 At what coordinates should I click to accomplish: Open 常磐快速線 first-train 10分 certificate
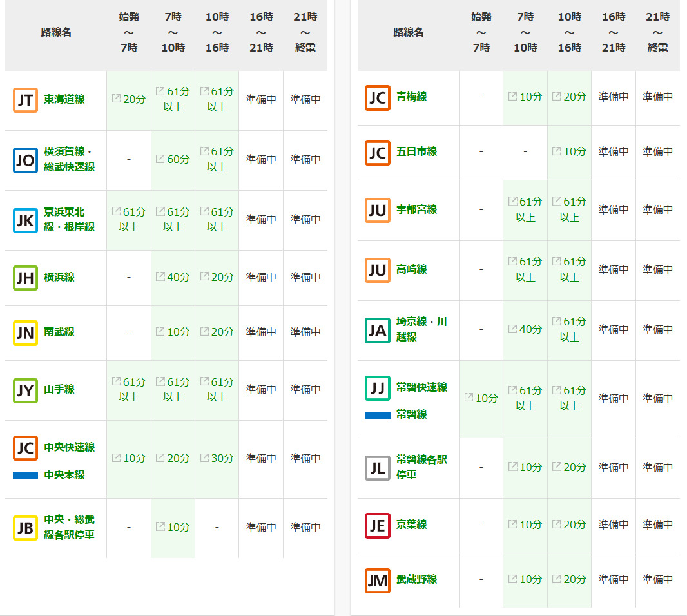(481, 398)
